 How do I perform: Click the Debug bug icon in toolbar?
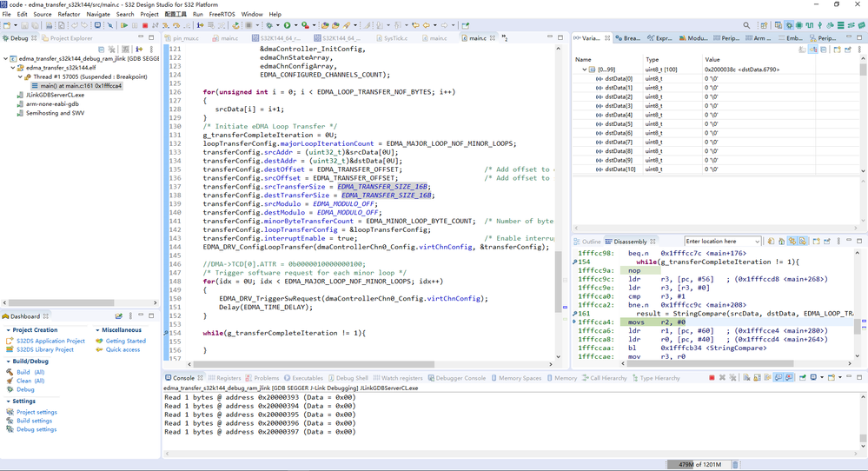tap(269, 25)
